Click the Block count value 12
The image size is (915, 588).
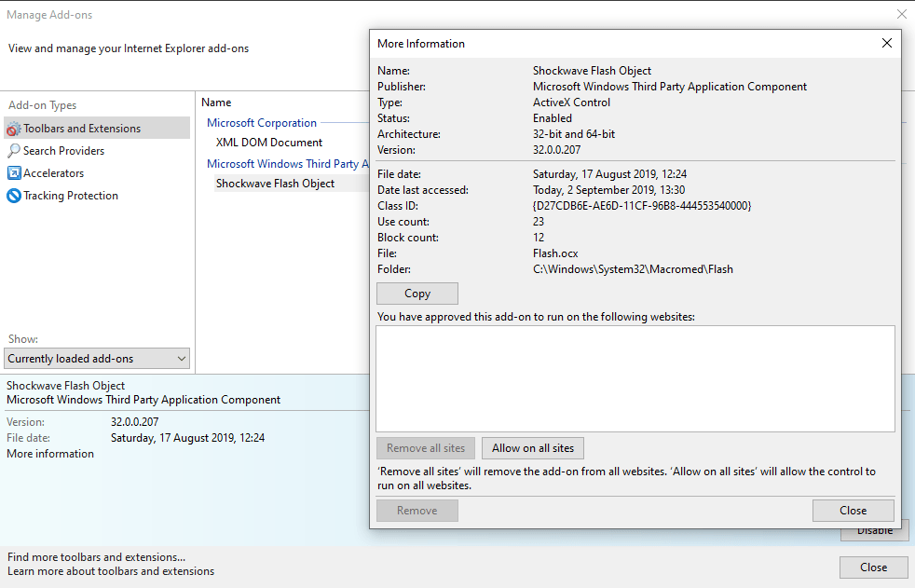[x=538, y=238]
